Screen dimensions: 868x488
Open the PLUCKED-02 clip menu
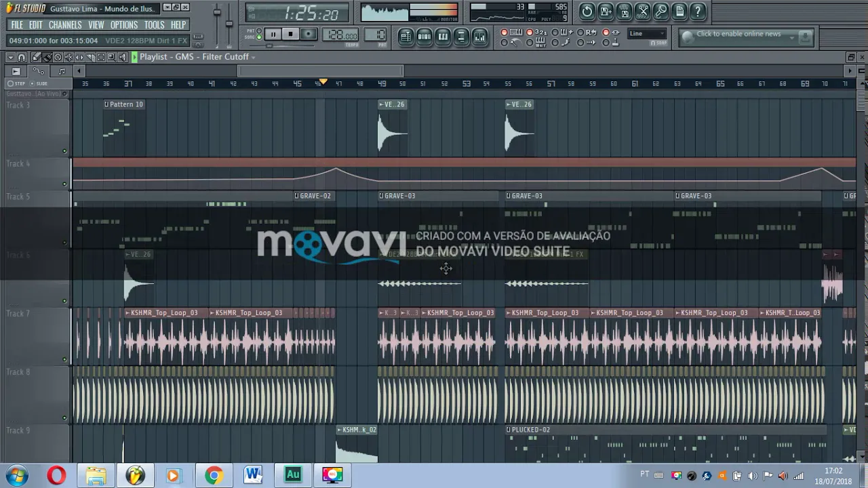509,430
